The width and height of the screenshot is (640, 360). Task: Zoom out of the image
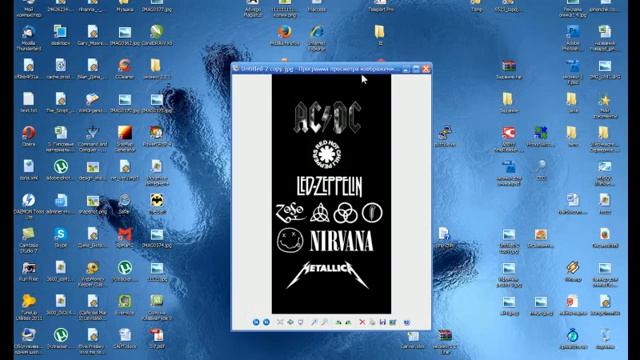coord(324,322)
